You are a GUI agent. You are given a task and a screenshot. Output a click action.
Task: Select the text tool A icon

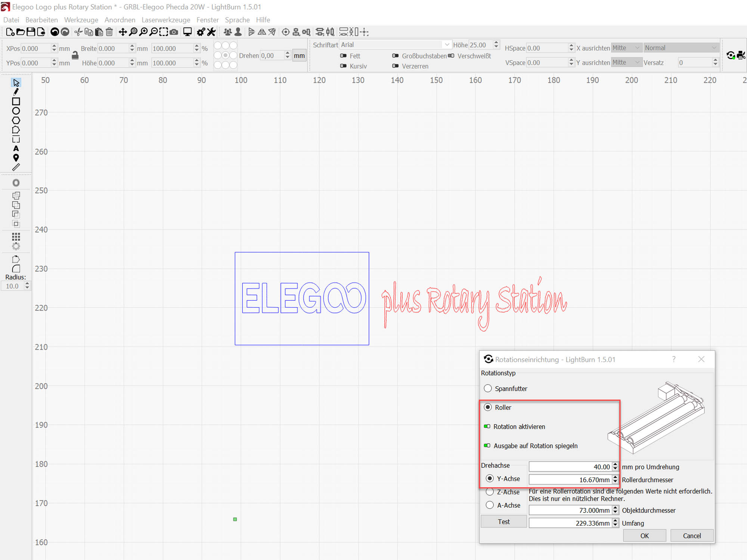coord(16,149)
